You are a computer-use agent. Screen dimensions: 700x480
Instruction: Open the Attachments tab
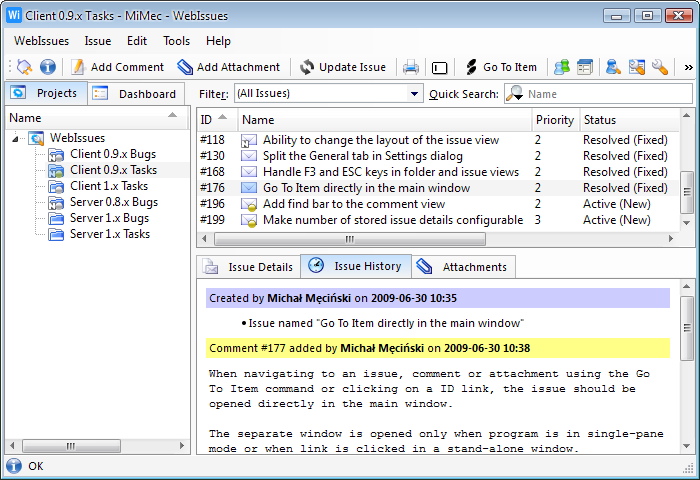(464, 267)
